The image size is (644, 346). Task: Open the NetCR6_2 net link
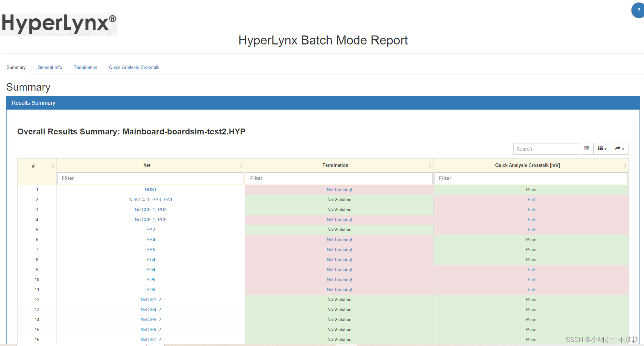coord(151,329)
